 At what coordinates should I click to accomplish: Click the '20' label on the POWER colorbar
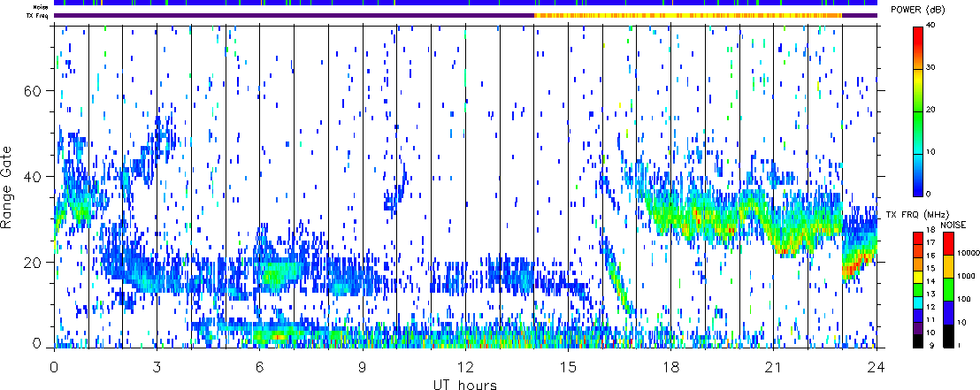click(930, 111)
